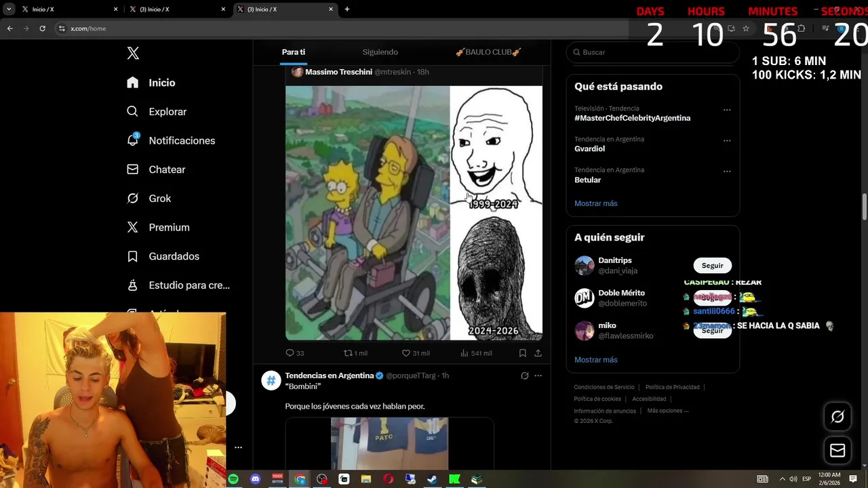The height and width of the screenshot is (488, 868).
Task: Open Kick app from the taskbar
Action: 454,479
